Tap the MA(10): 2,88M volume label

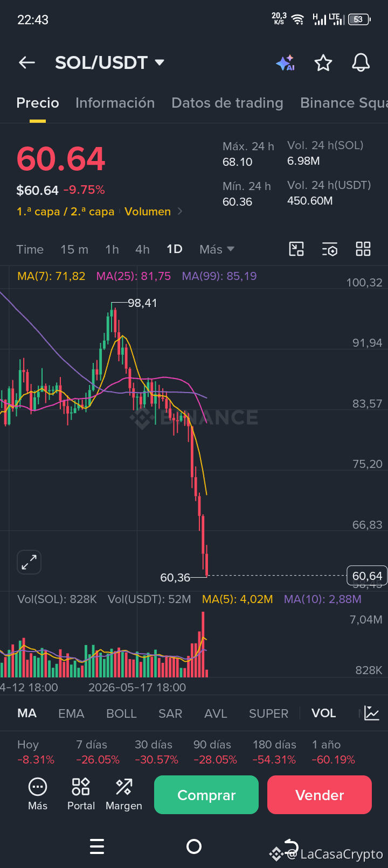click(323, 599)
